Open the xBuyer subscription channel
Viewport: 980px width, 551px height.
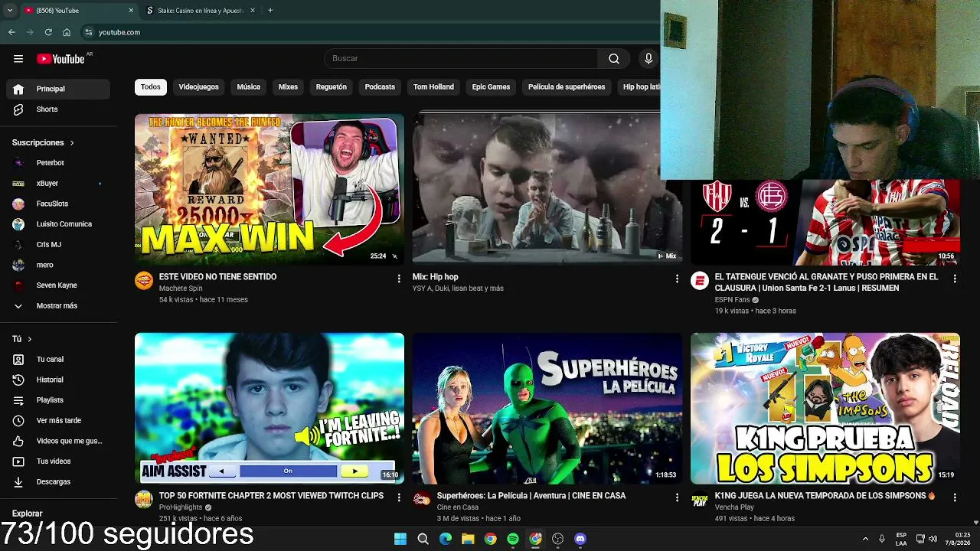[58, 184]
